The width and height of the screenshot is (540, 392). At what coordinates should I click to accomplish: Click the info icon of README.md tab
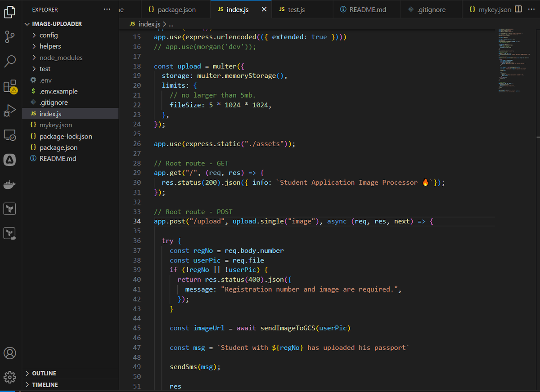343,9
